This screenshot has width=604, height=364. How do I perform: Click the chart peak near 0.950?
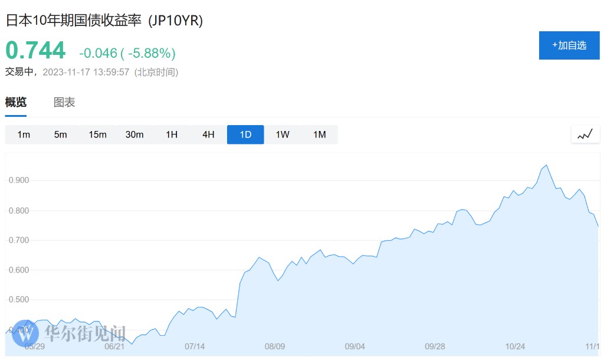click(x=546, y=165)
